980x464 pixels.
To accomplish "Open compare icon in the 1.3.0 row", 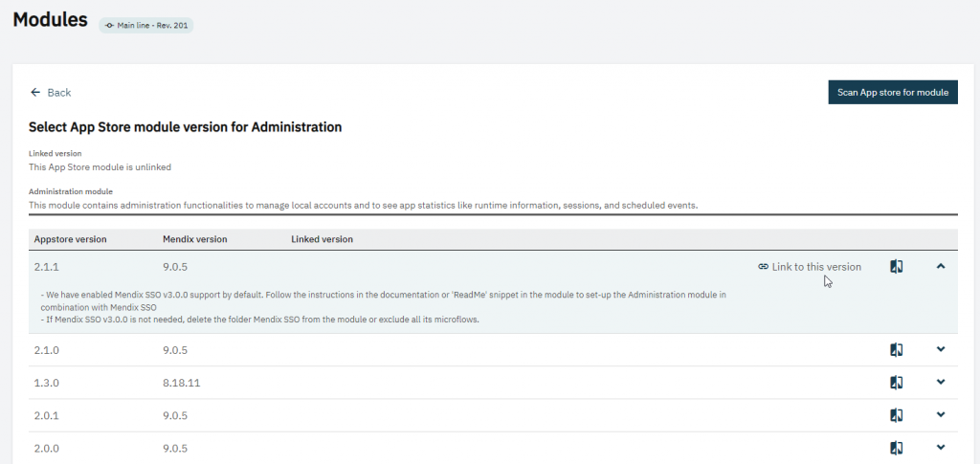I will (896, 383).
